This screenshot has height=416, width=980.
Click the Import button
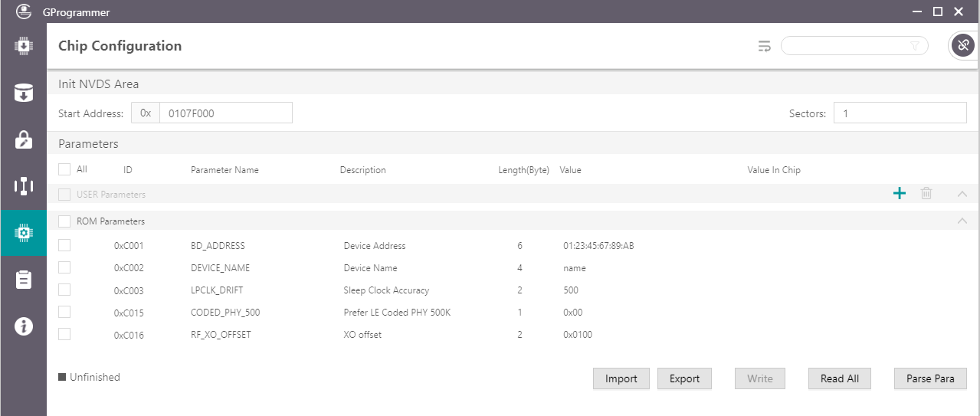tap(621, 378)
